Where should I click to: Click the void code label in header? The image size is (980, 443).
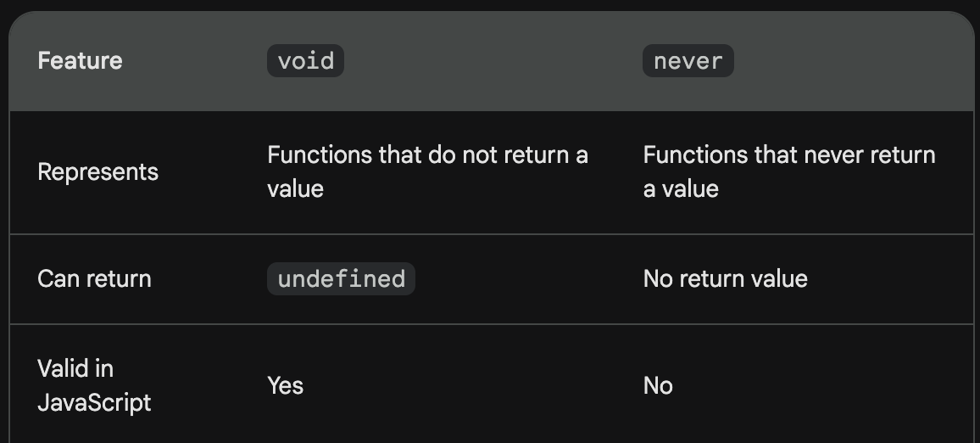(x=306, y=61)
